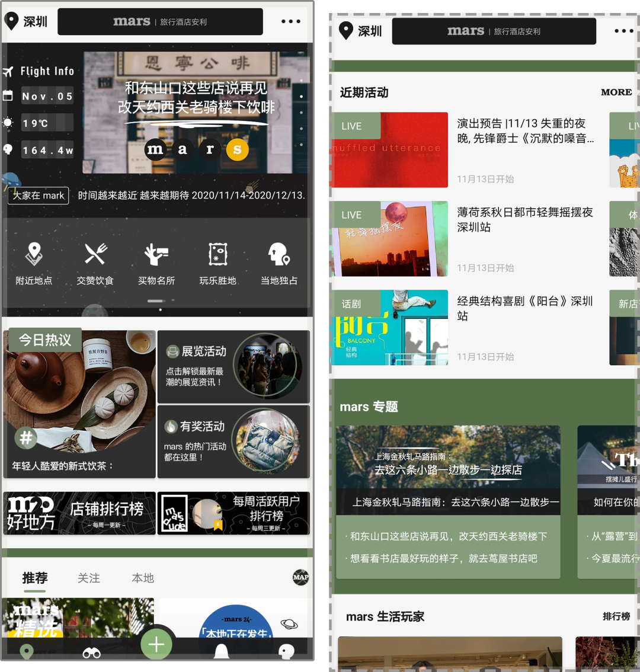
Task: Tap the yellow 's' circle on banner
Action: pos(237,149)
